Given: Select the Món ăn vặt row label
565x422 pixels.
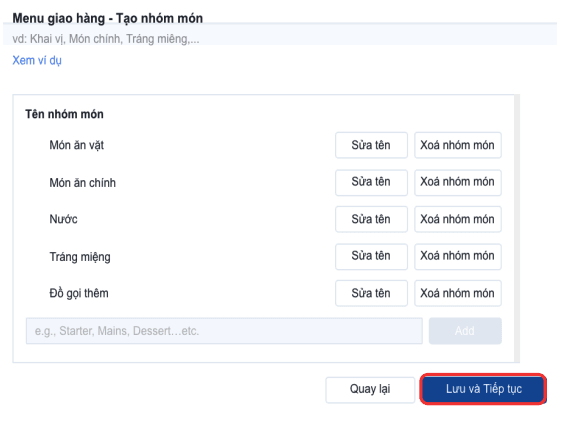Looking at the screenshot, I should [x=76, y=145].
